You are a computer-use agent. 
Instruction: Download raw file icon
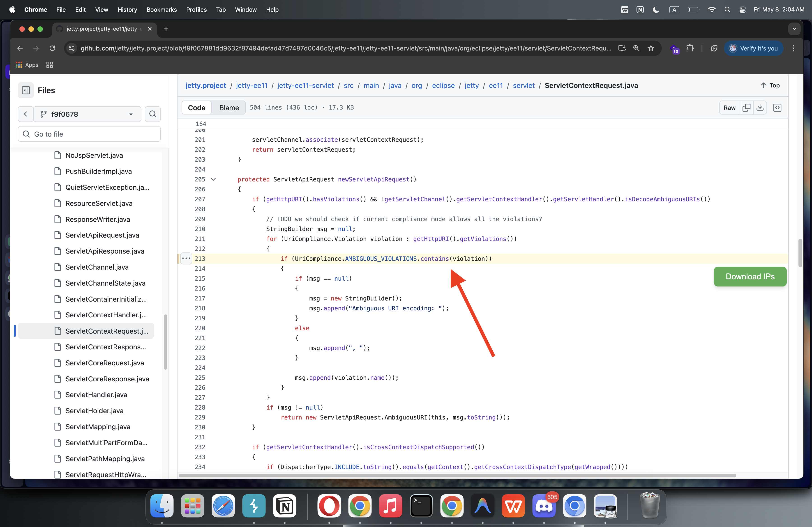(x=760, y=108)
